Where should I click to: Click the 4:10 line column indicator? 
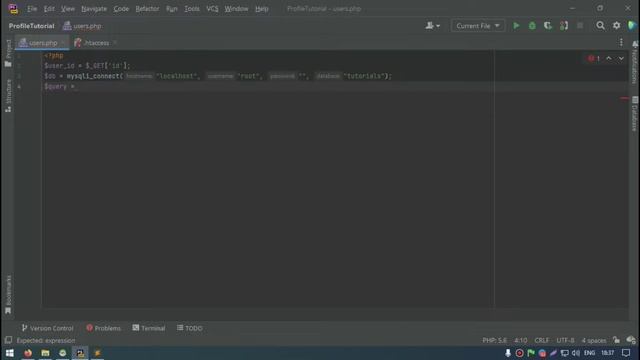520,340
